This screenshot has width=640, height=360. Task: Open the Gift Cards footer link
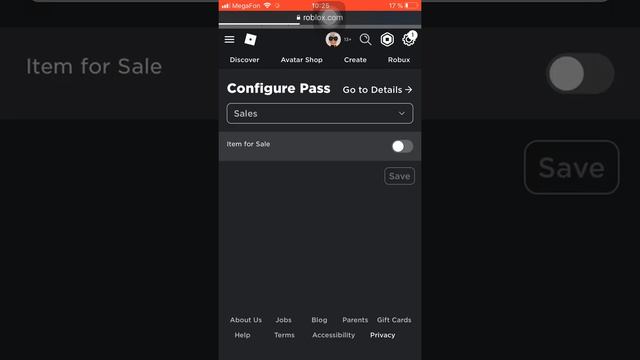pyautogui.click(x=394, y=320)
